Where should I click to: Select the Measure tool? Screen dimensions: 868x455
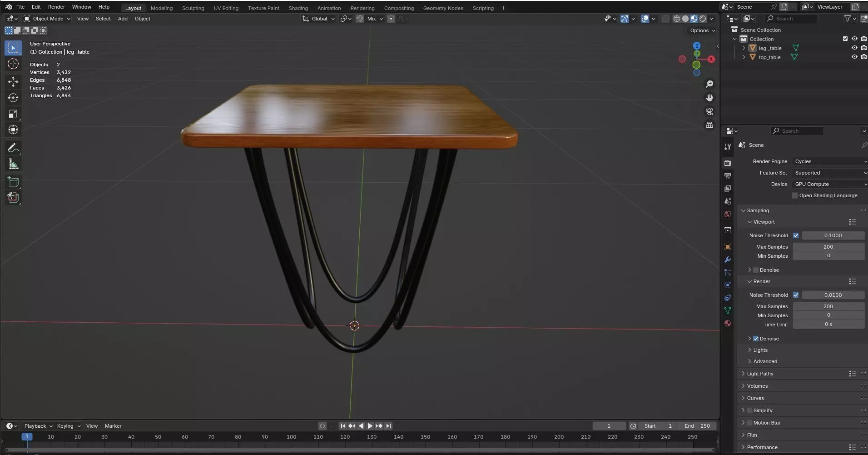coord(13,164)
